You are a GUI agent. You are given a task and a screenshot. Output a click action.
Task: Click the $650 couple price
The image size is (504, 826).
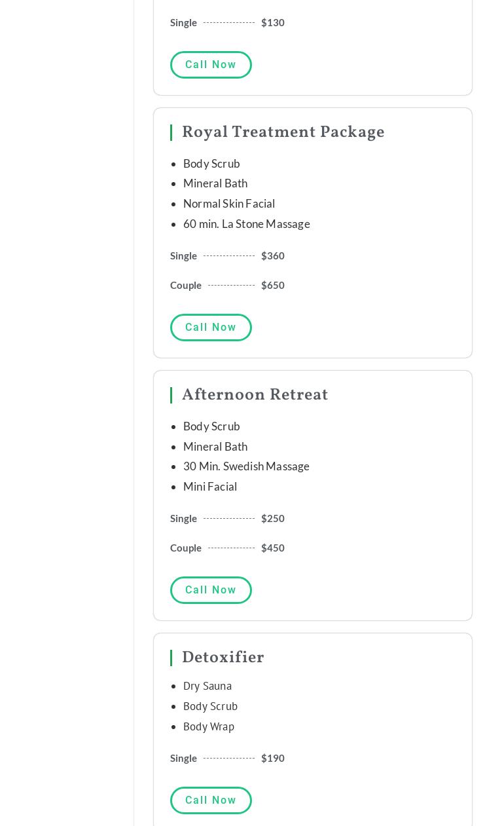(x=272, y=286)
